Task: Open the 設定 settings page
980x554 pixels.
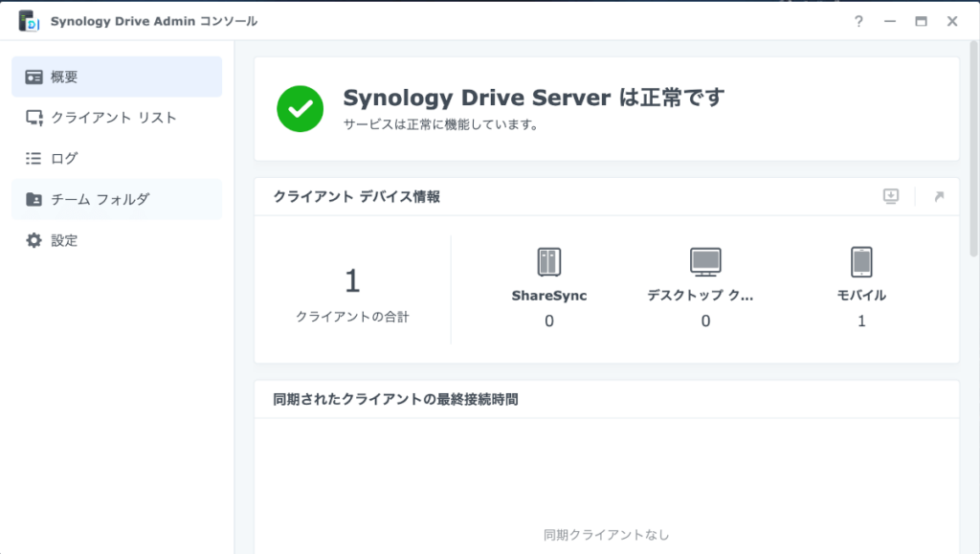Action: click(117, 240)
